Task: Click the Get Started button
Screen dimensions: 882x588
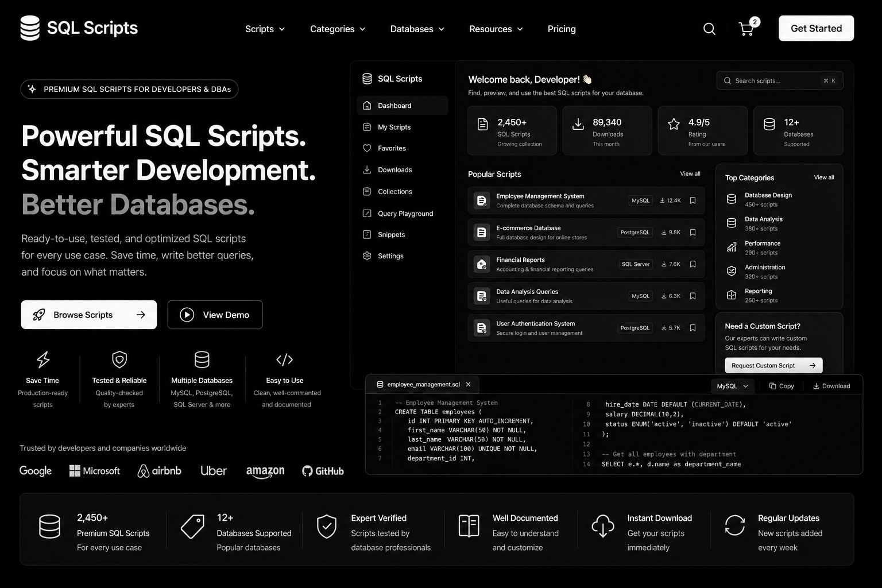Action: [816, 28]
